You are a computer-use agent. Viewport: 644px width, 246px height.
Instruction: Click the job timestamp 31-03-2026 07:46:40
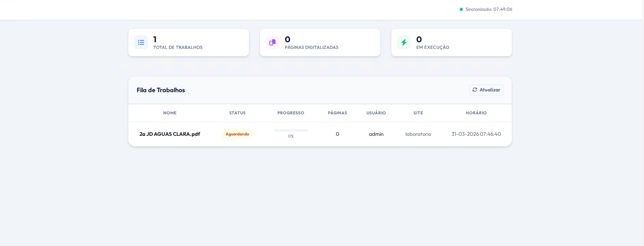coord(476,134)
